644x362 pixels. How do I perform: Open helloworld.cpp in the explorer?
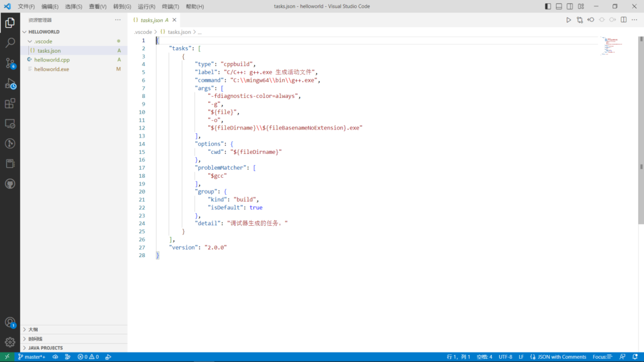[52, 60]
